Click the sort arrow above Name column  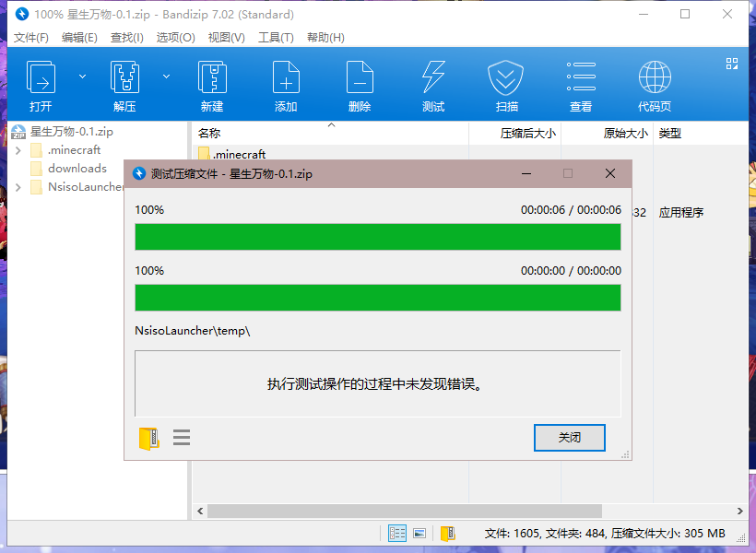point(331,124)
